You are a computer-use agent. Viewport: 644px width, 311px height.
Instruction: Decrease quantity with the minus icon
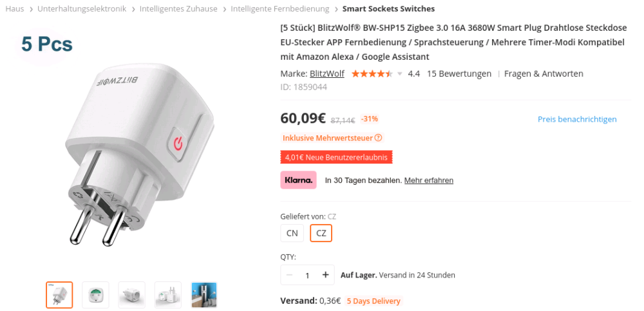[x=290, y=275]
